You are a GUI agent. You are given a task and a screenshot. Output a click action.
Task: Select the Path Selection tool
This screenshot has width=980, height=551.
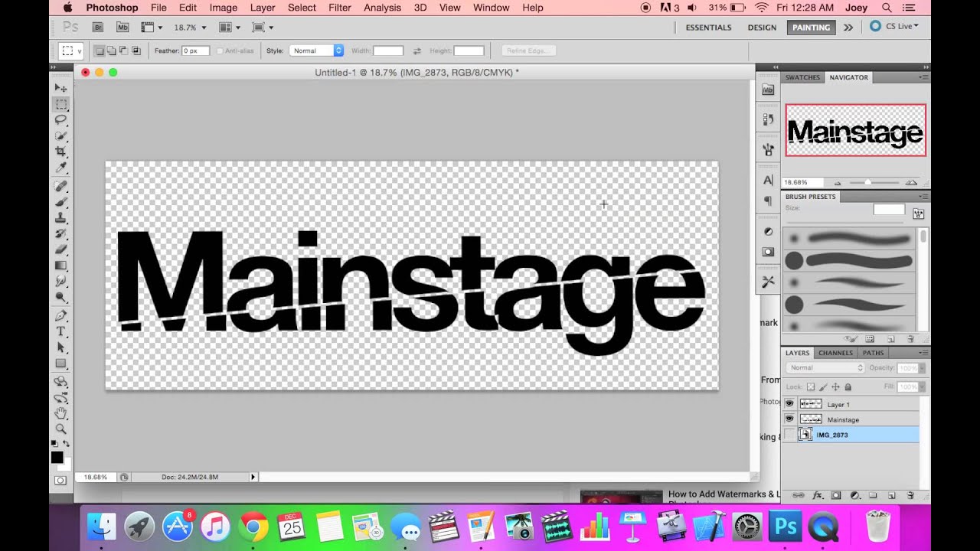tap(61, 347)
